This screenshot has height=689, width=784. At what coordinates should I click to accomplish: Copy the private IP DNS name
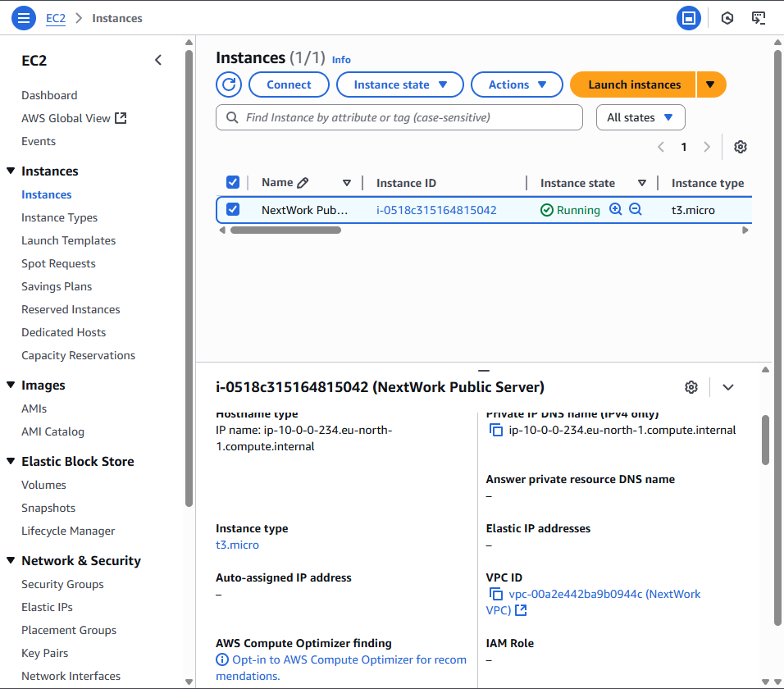coord(495,430)
